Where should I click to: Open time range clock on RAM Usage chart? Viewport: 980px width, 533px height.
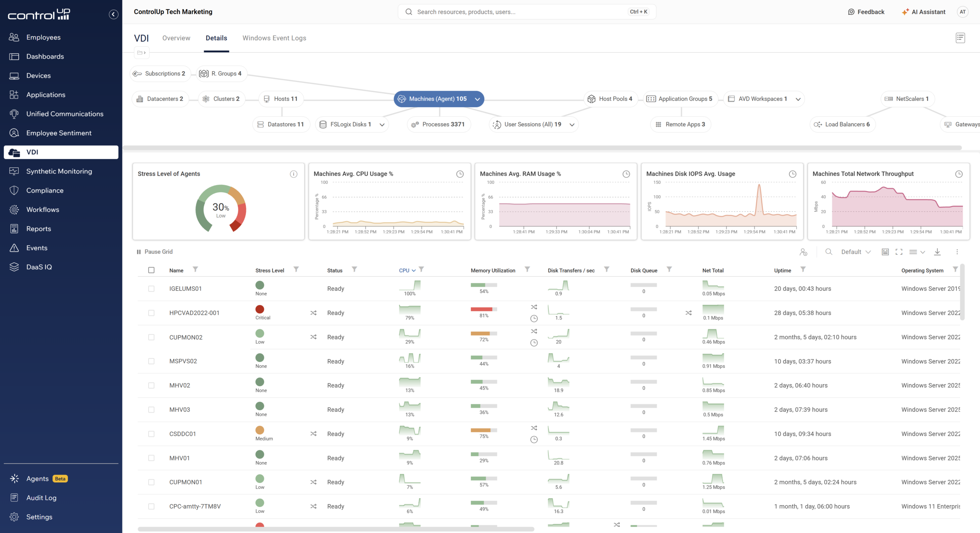(626, 174)
